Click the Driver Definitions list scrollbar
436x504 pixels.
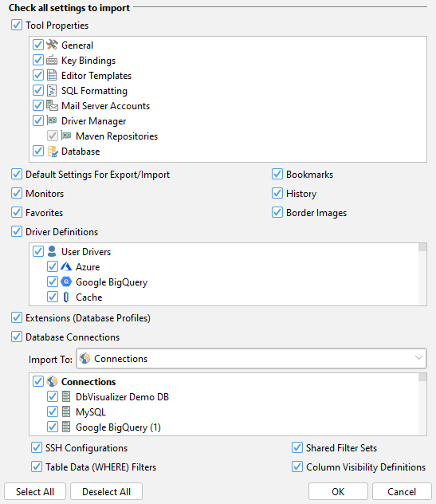422,274
